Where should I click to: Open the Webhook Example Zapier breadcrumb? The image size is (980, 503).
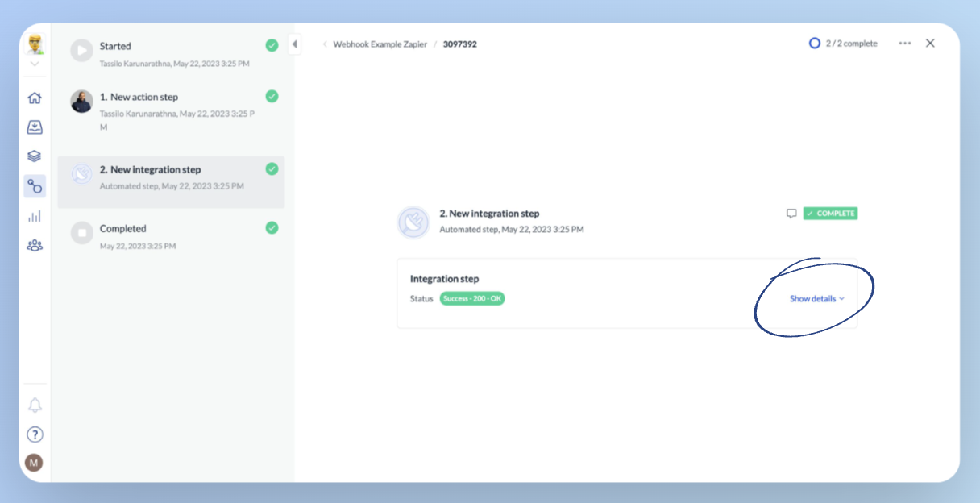pos(380,44)
